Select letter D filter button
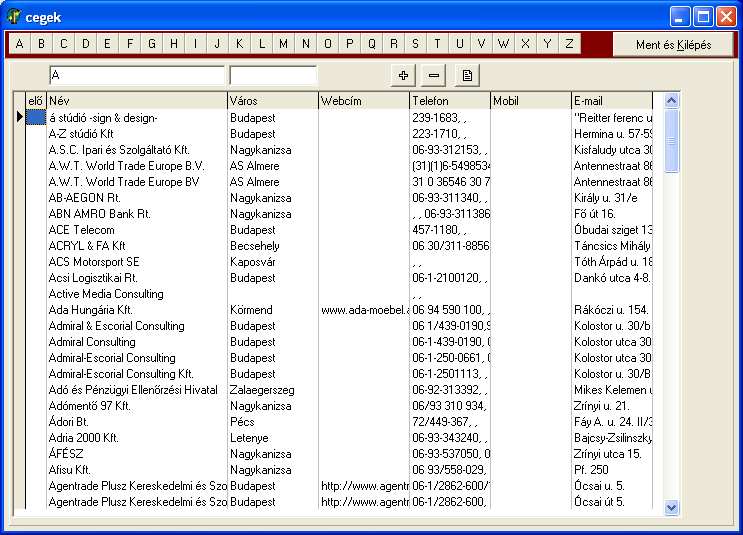The width and height of the screenshot is (743, 535). click(86, 44)
